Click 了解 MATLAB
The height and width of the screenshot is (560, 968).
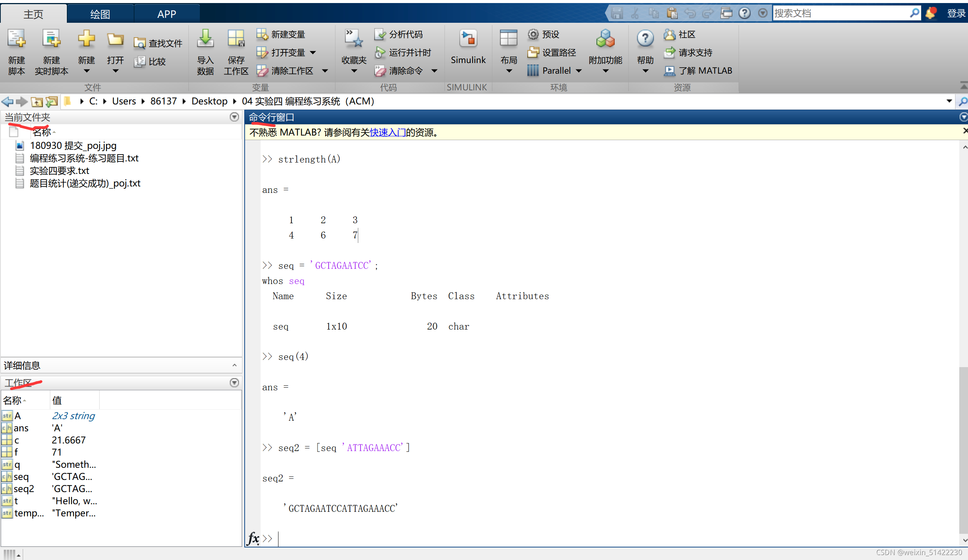point(698,71)
